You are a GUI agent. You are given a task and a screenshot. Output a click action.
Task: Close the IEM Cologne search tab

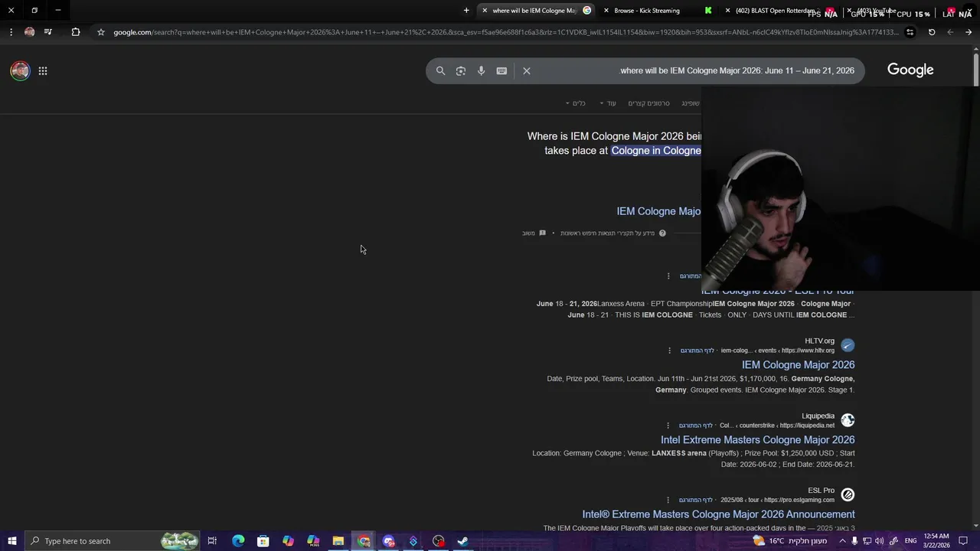tap(484, 11)
